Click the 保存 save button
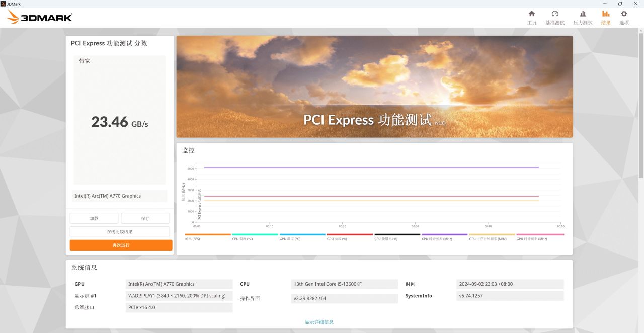Screen dimensions: 644x333 pyautogui.click(x=145, y=218)
